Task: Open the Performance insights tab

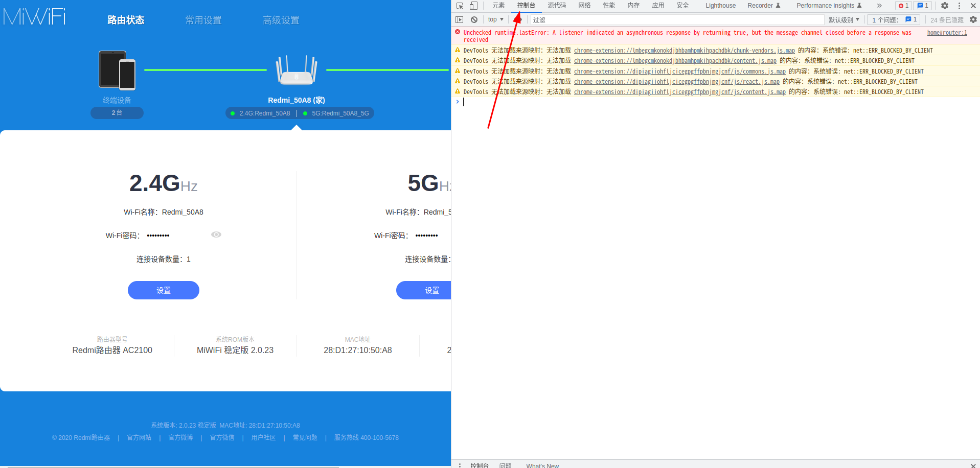Action: (x=829, y=6)
